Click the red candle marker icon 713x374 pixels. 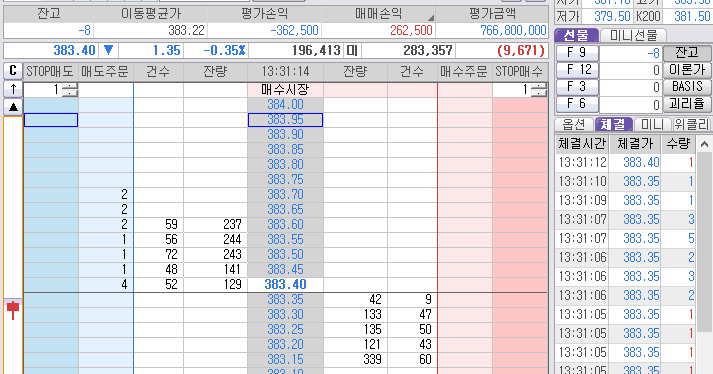(x=13, y=310)
